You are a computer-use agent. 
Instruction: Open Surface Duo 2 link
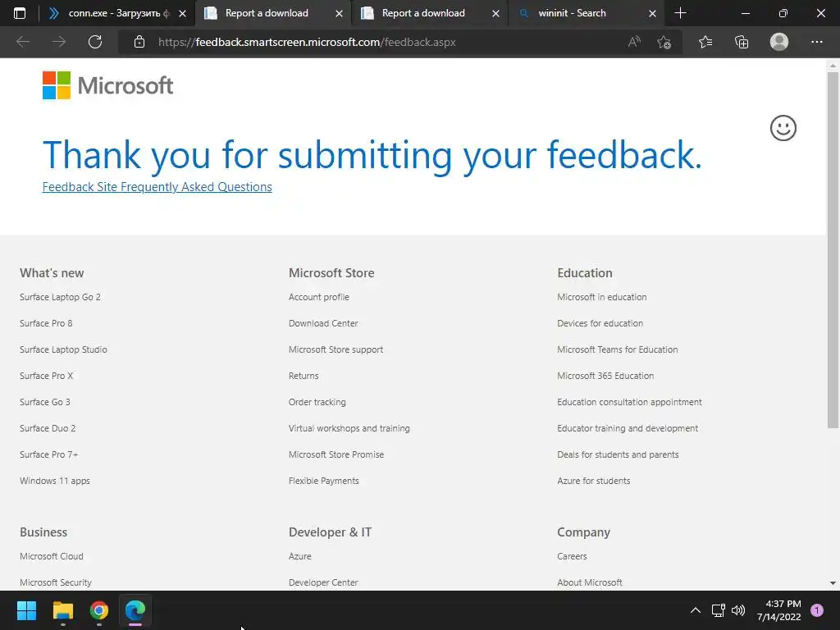pyautogui.click(x=48, y=428)
